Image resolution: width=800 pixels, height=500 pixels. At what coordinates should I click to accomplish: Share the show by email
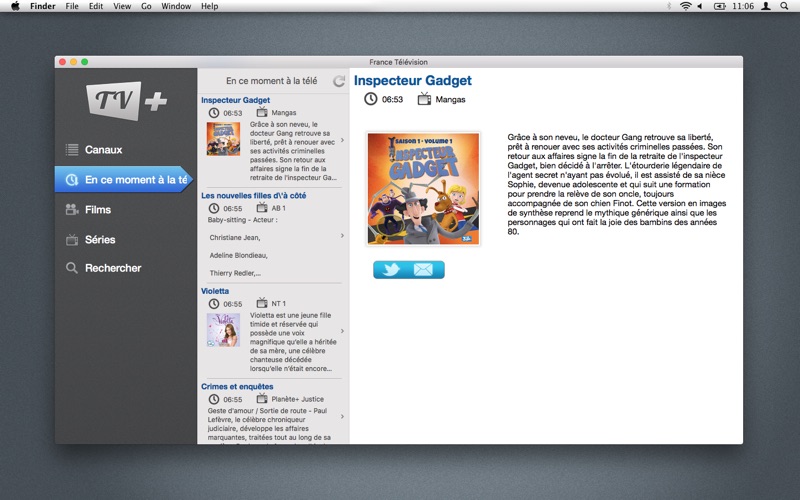point(423,269)
